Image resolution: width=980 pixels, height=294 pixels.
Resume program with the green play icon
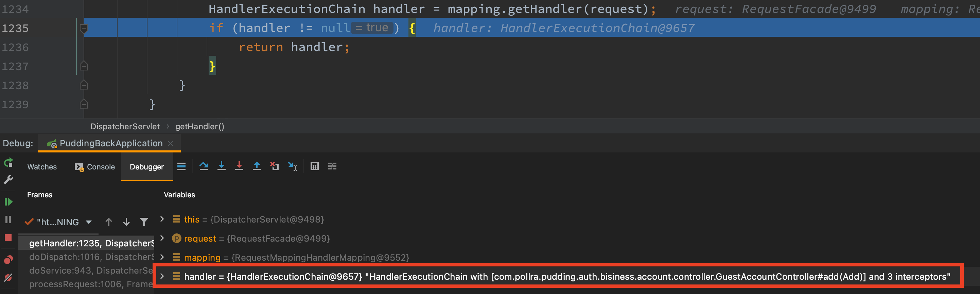click(x=8, y=202)
